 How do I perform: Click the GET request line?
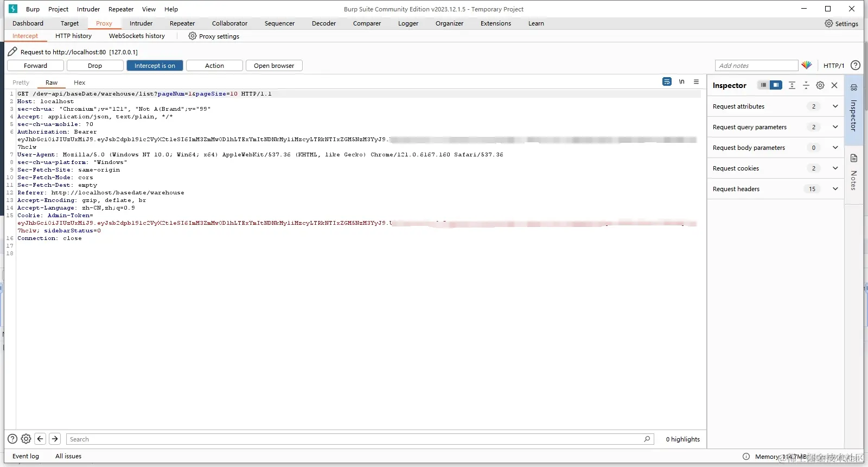pos(144,93)
